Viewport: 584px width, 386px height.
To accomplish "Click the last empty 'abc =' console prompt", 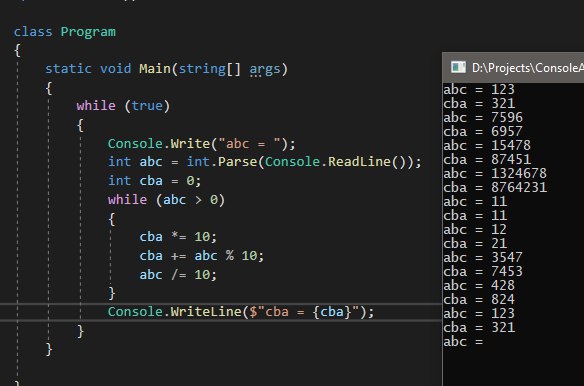I will tap(463, 342).
